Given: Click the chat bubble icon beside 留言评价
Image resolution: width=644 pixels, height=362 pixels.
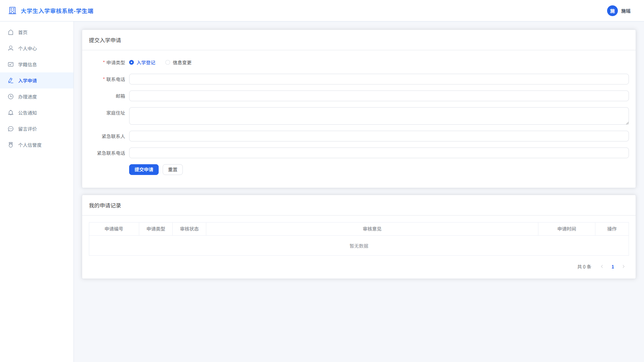Looking at the screenshot, I should click(11, 129).
